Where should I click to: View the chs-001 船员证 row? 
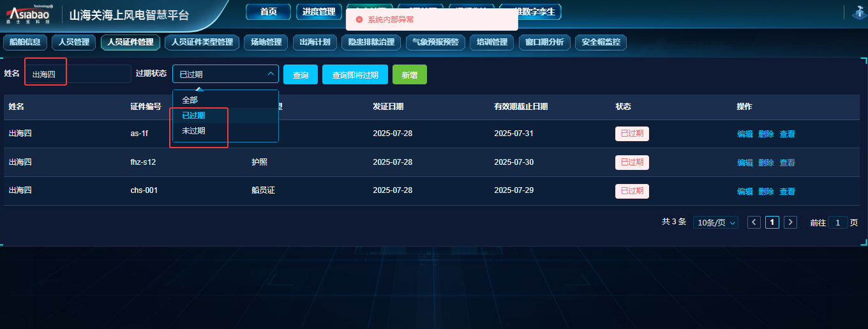(x=787, y=192)
